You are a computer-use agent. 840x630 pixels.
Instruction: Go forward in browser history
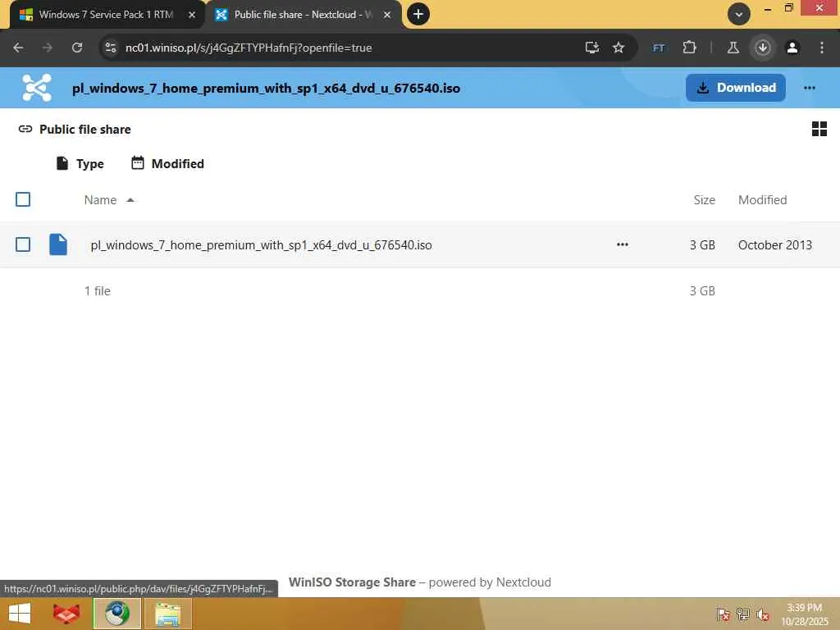point(48,48)
